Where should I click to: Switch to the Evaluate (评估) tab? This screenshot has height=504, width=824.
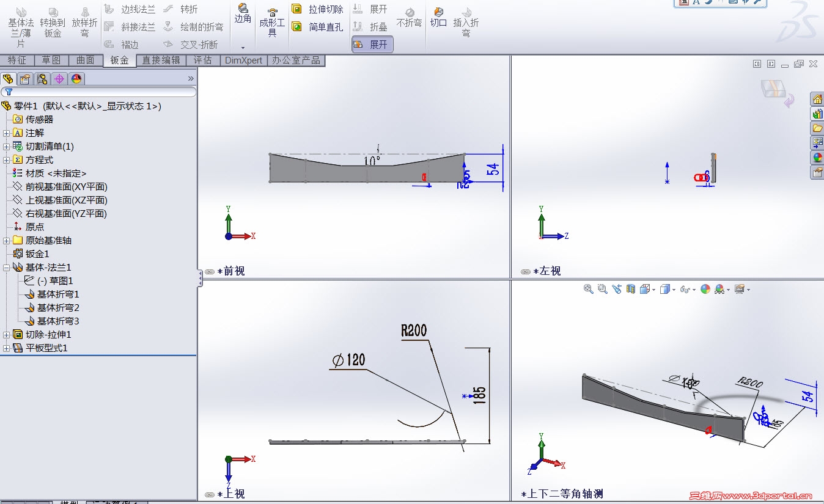click(x=203, y=60)
